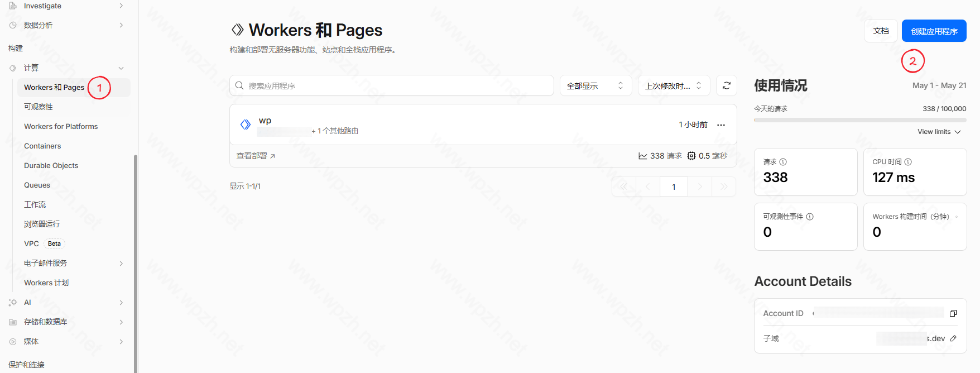Expand the 数据分析 sidebar section
The image size is (980, 373).
121,25
